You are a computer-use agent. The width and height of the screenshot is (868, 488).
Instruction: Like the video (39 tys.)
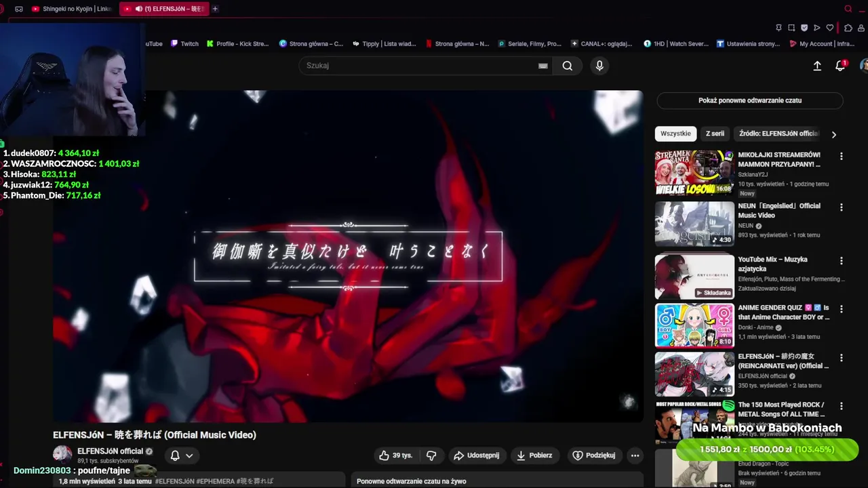pos(396,455)
